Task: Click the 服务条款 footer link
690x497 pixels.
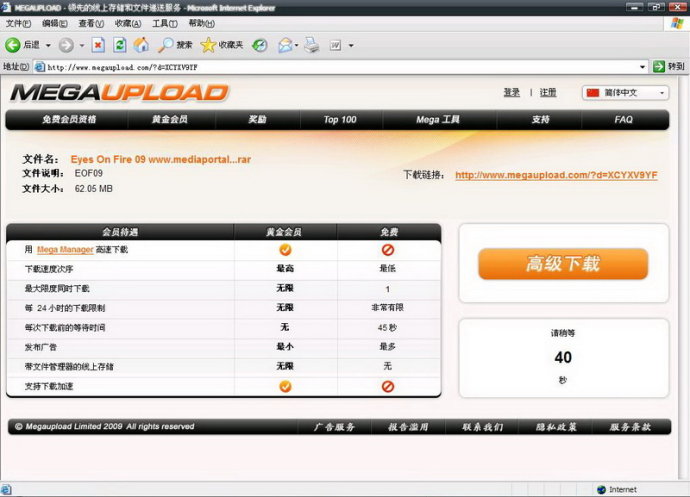Action: coord(630,427)
